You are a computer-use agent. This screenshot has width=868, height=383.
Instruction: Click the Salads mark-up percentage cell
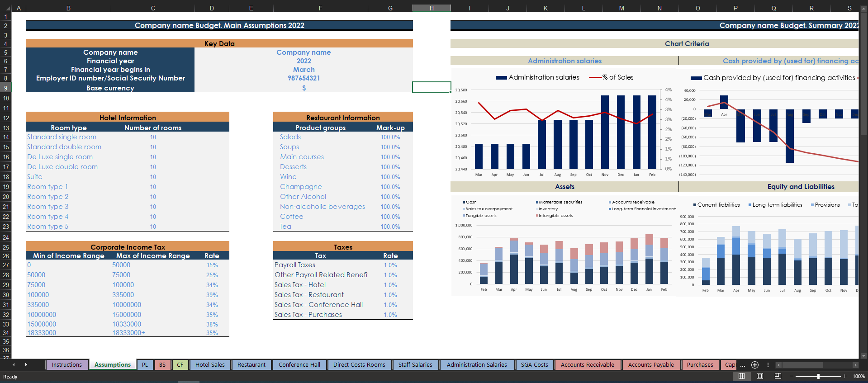390,137
